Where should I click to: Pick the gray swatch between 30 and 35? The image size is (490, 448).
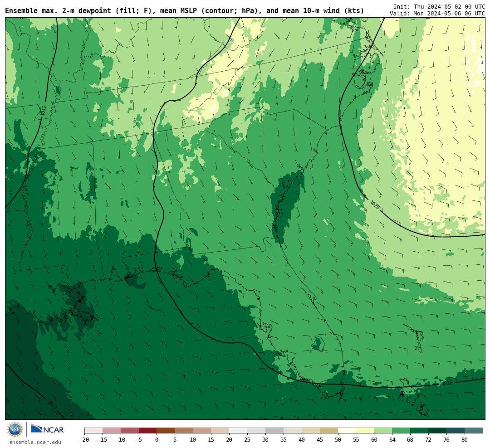pos(274,431)
